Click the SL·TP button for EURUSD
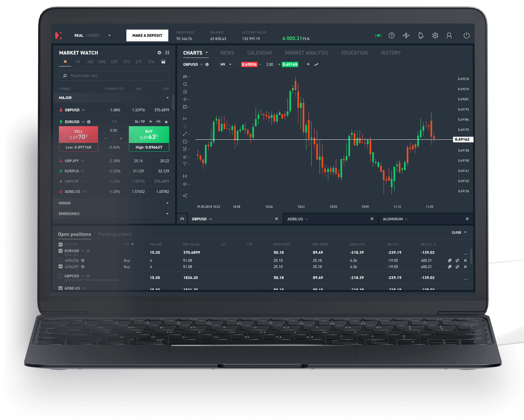Image resolution: width=524 pixels, height=420 pixels. click(x=140, y=122)
